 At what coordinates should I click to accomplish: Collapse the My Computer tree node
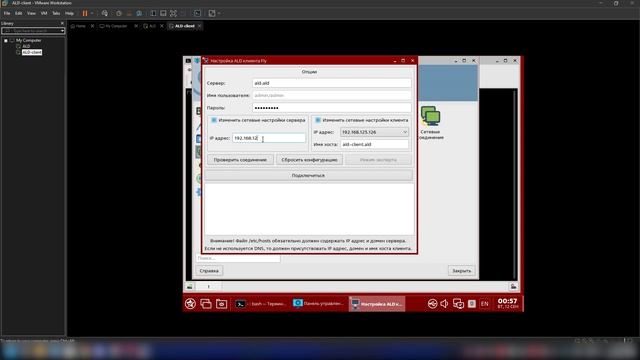point(6,40)
